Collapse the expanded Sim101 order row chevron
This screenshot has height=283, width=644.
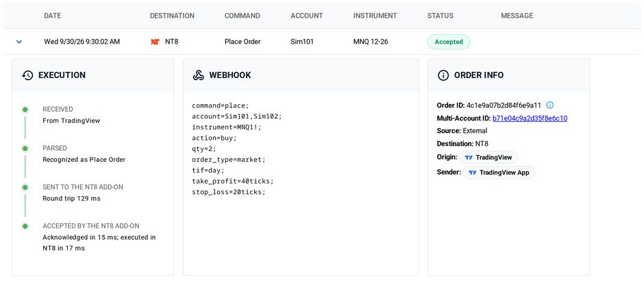pos(19,42)
